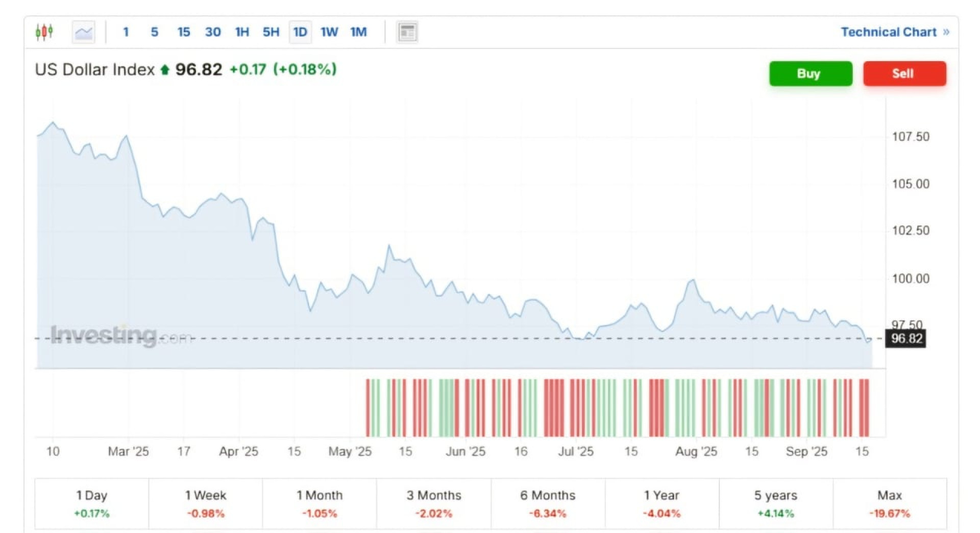The height and width of the screenshot is (533, 980).
Task: Choose the 30 minute interval
Action: (212, 32)
